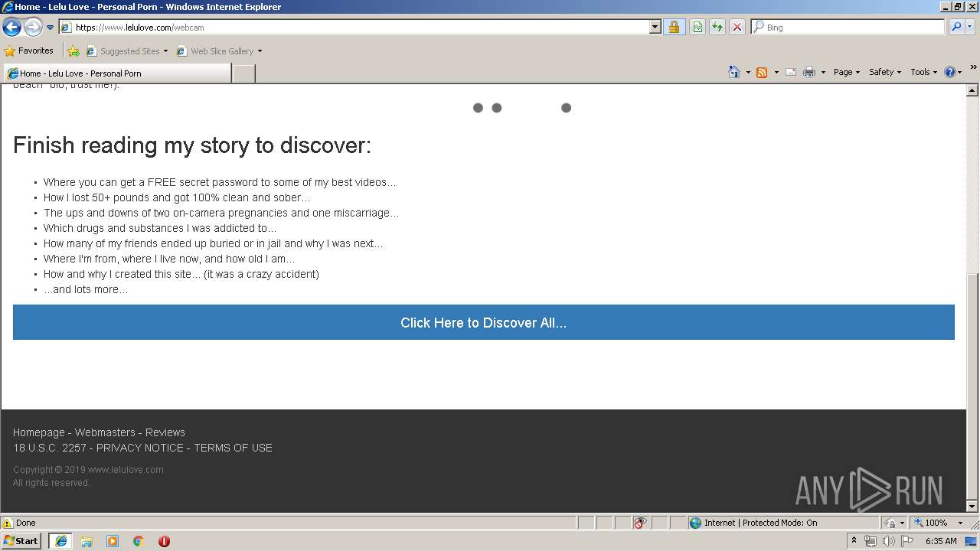Click the scrollbar up arrow

coord(972,90)
